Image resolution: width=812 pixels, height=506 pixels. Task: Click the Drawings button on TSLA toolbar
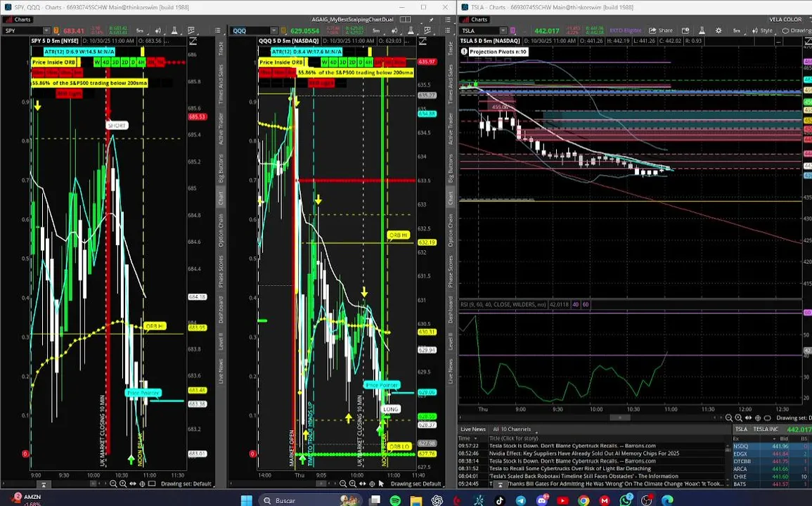tap(797, 30)
